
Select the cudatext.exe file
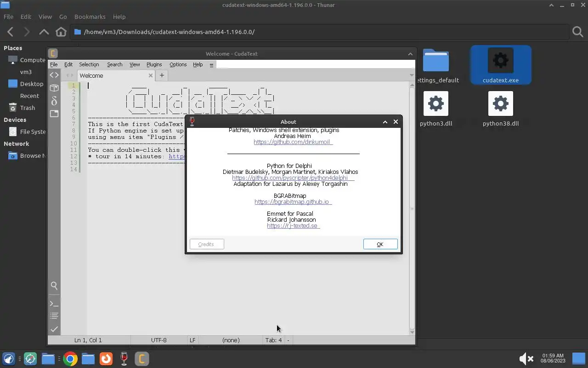click(x=501, y=65)
